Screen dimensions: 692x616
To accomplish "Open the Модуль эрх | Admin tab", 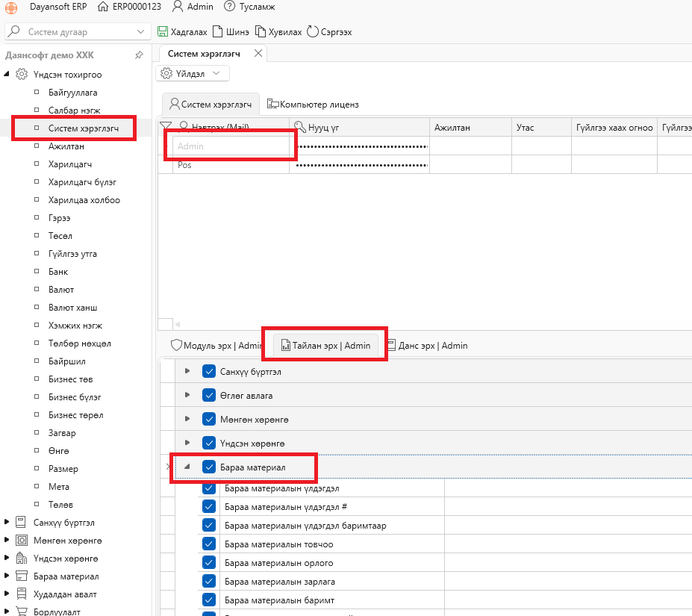I will pyautogui.click(x=216, y=345).
